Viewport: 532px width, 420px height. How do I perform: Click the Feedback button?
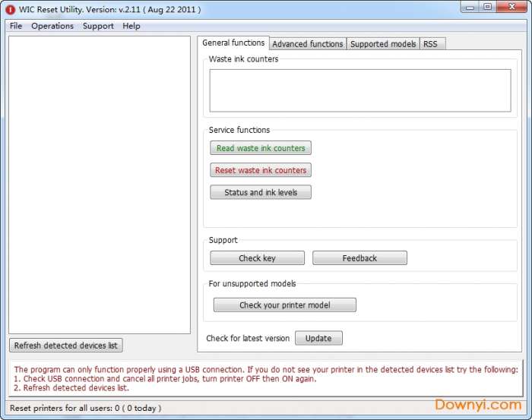359,258
